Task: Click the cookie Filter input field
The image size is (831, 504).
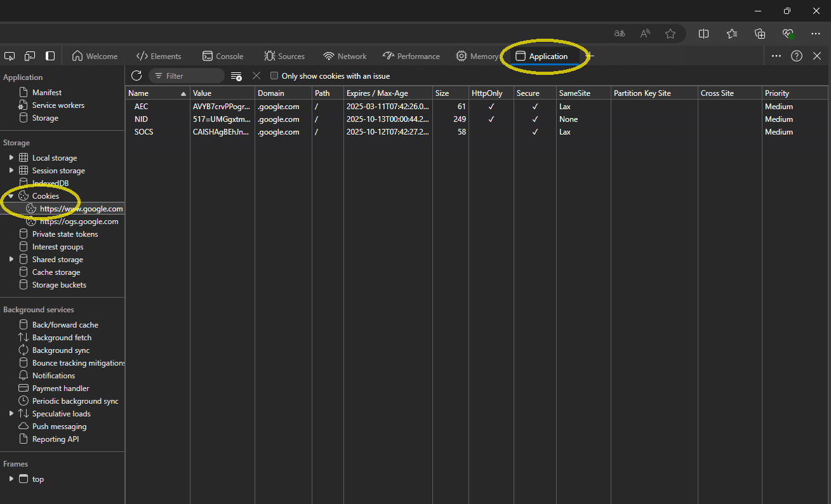Action: pos(187,76)
